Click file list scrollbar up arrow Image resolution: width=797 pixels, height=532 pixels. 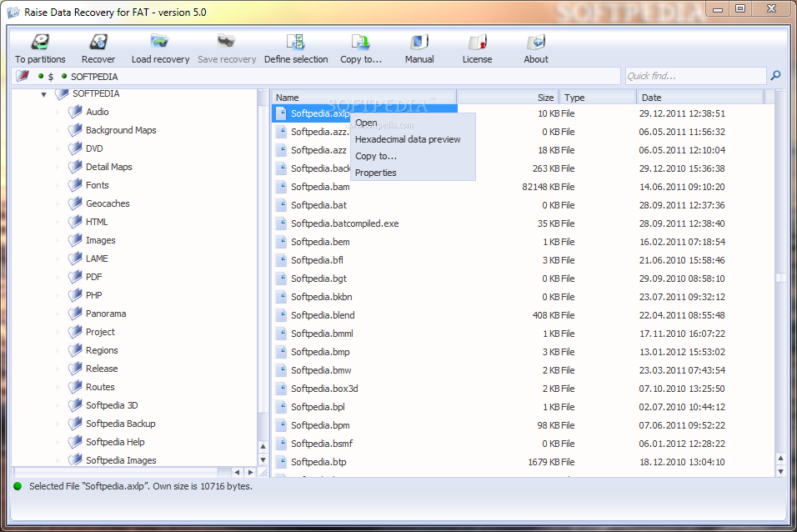click(780, 459)
